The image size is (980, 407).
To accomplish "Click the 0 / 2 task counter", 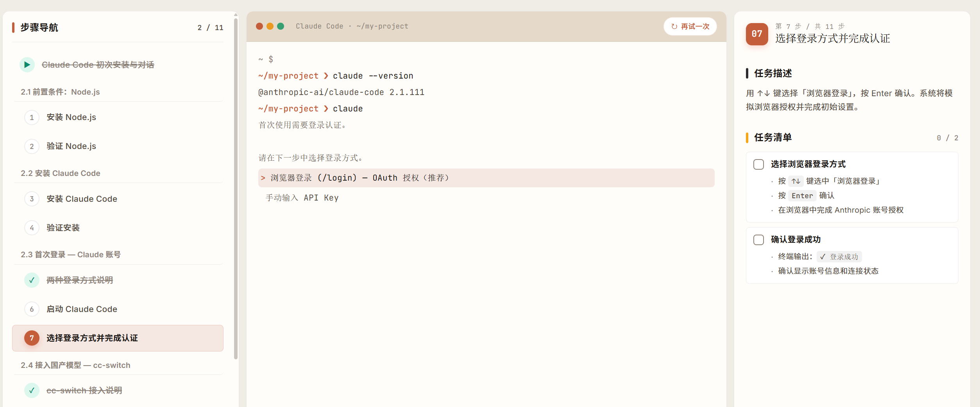I will [x=947, y=138].
